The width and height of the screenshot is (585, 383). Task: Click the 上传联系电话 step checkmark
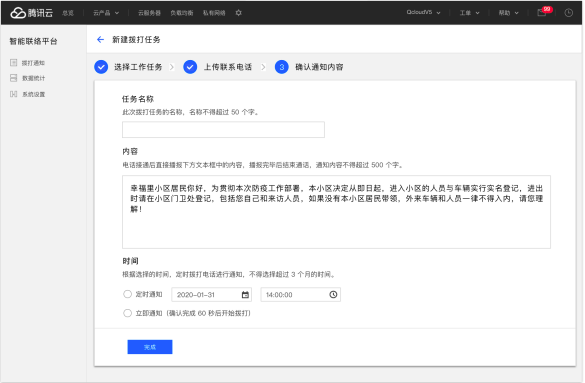coord(190,67)
